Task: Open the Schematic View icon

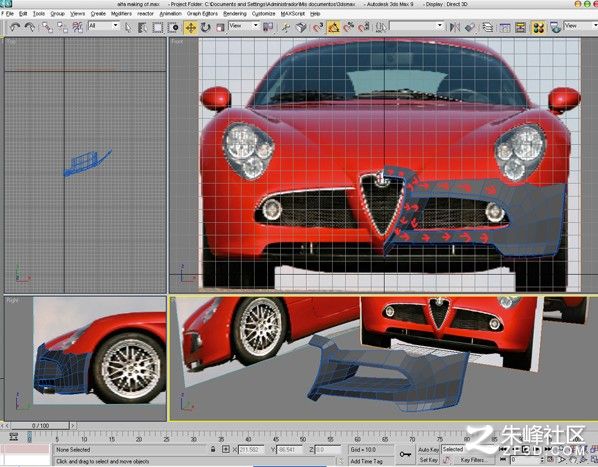Action: click(520, 27)
